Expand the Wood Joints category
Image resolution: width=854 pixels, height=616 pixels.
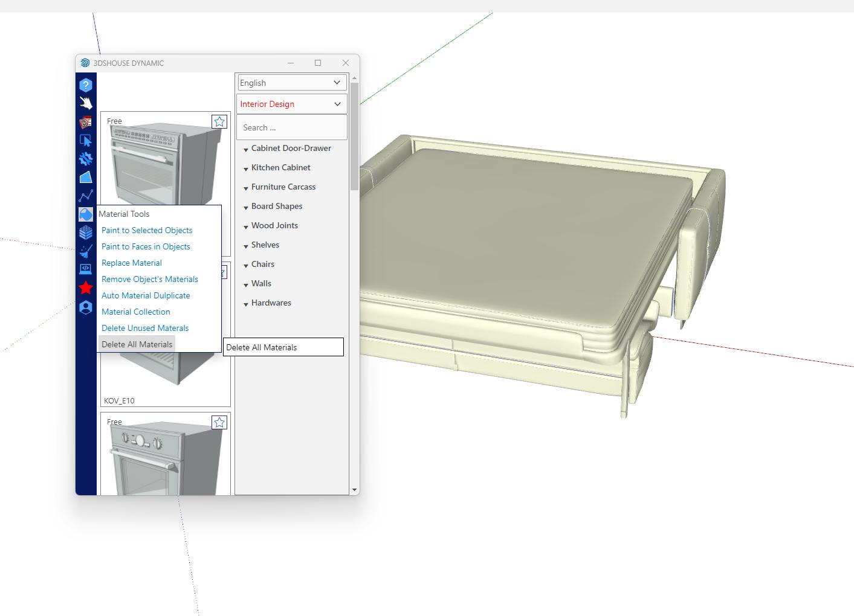(274, 226)
